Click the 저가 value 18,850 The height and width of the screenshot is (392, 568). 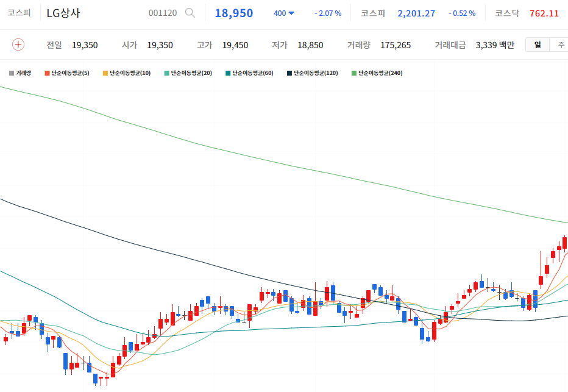(x=310, y=45)
